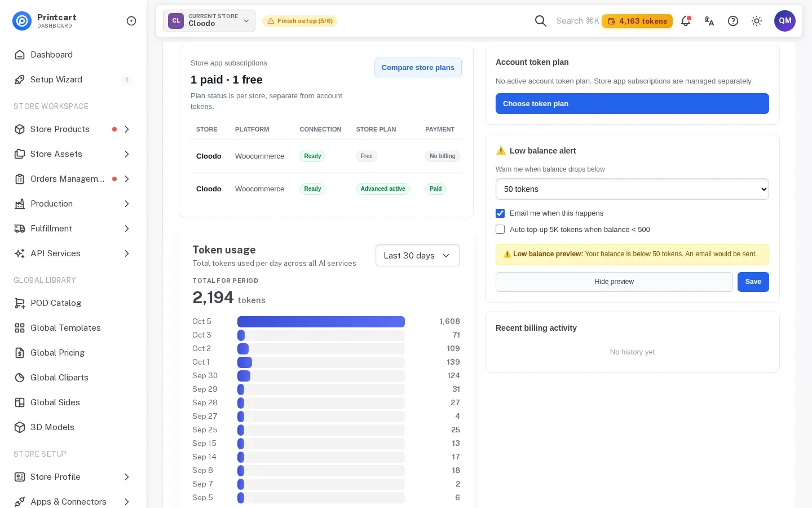Click the Dashboard home icon

pos(20,55)
